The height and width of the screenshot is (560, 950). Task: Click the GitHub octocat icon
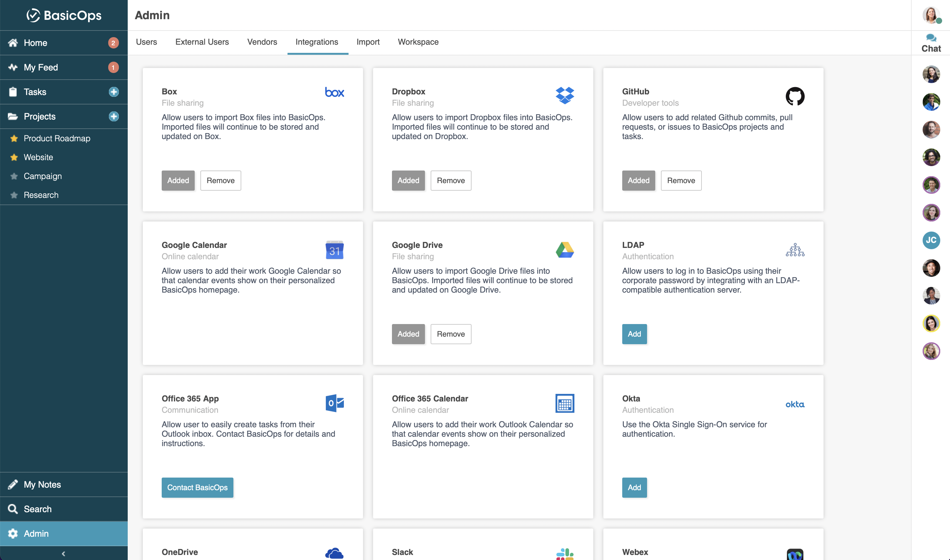point(795,96)
